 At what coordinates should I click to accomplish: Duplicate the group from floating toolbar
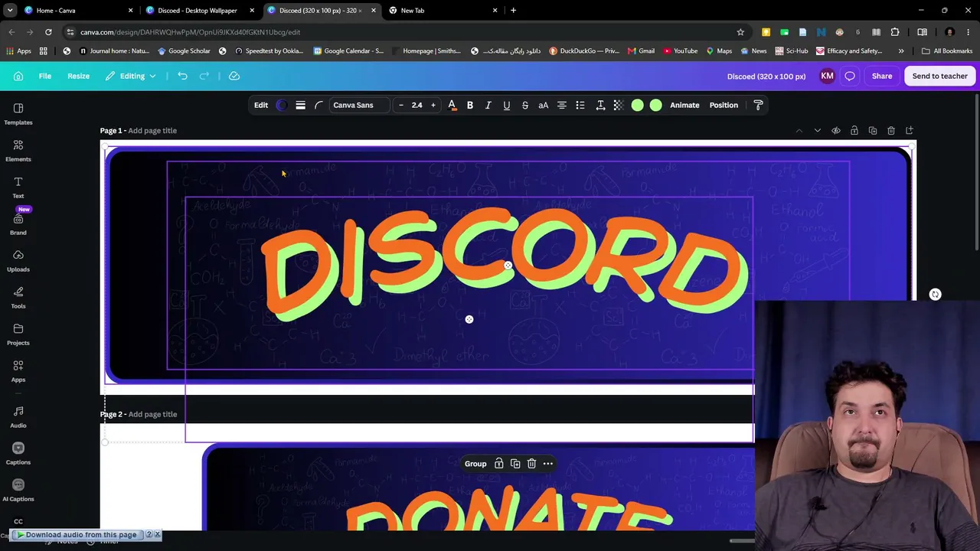515,464
